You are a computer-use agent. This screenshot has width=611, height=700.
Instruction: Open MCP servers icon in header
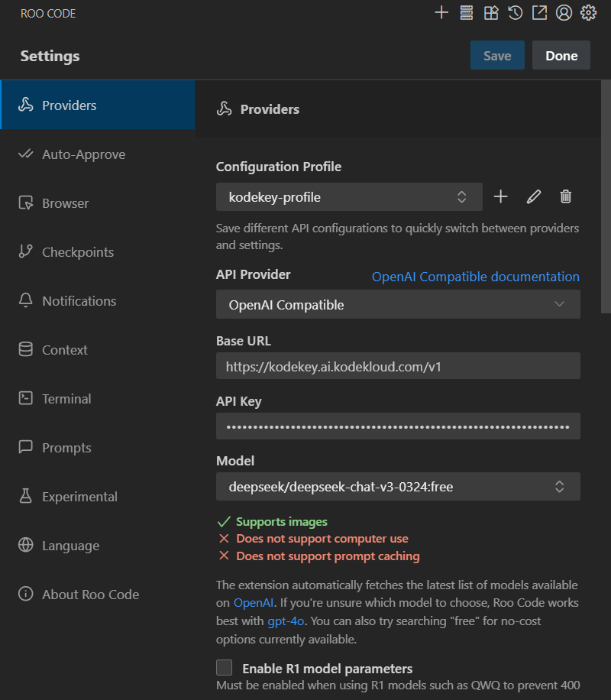pyautogui.click(x=466, y=12)
